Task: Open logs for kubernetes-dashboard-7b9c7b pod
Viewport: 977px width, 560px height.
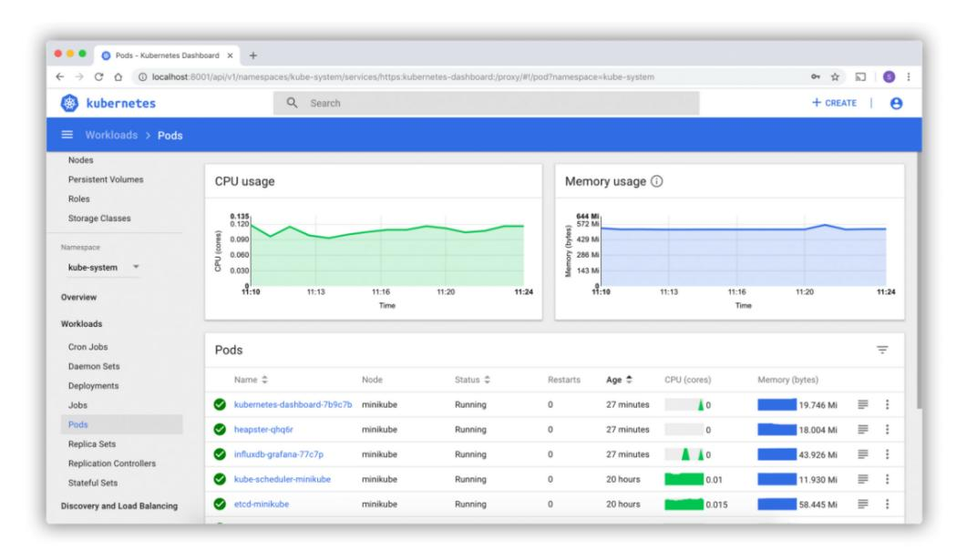Action: tap(863, 404)
